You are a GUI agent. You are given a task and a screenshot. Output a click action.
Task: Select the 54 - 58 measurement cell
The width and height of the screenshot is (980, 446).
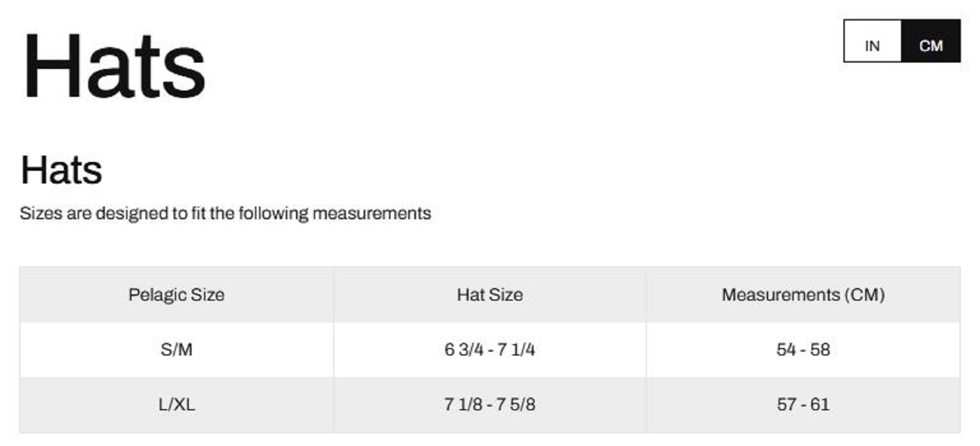point(803,350)
